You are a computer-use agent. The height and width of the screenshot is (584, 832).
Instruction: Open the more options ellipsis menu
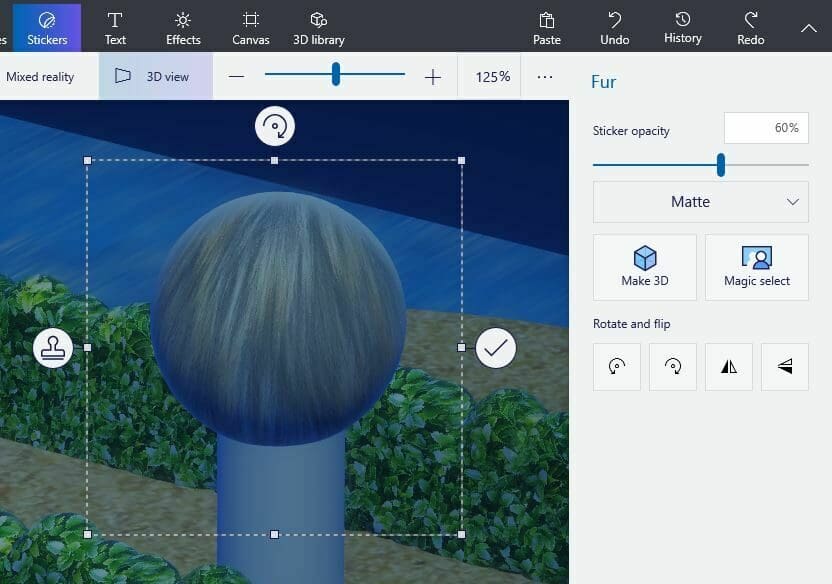(x=545, y=77)
